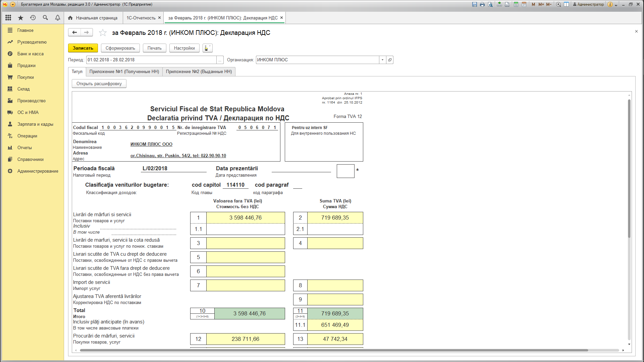Go back with the left arrow button

point(74,32)
